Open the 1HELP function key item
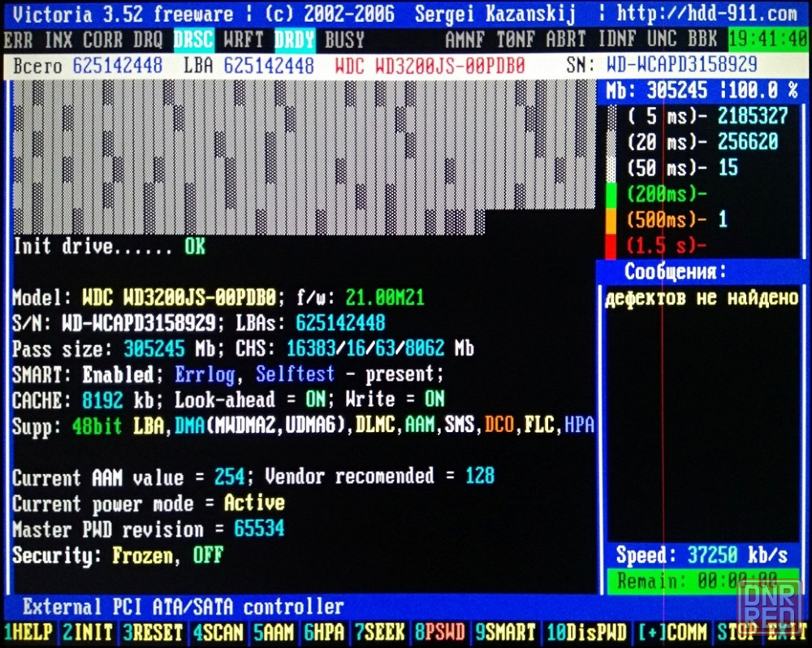 point(28,632)
